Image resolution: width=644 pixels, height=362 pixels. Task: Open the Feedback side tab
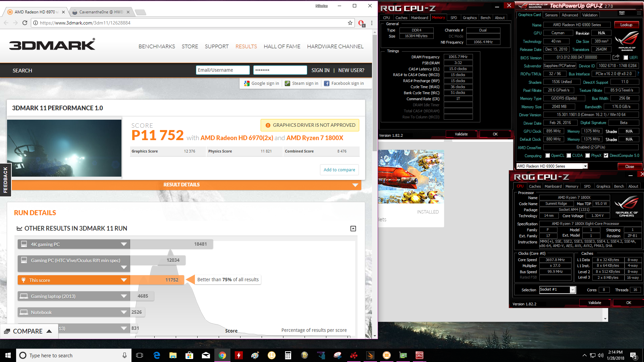pyautogui.click(x=5, y=180)
